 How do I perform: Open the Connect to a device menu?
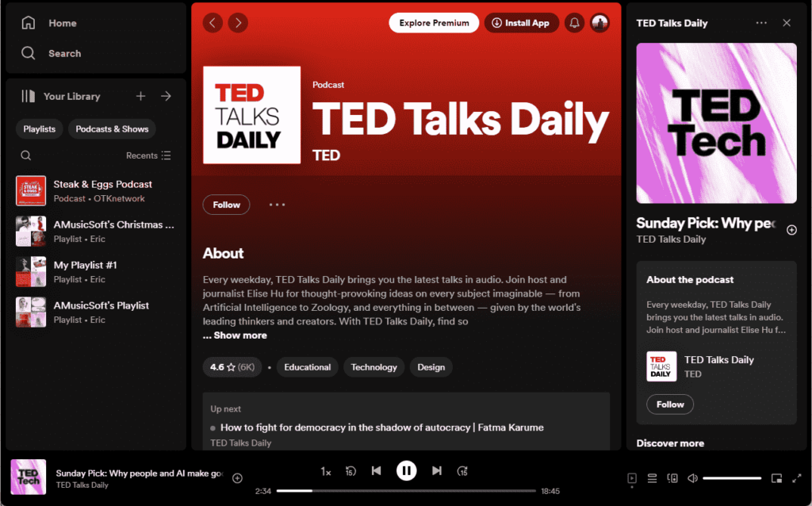click(x=672, y=478)
